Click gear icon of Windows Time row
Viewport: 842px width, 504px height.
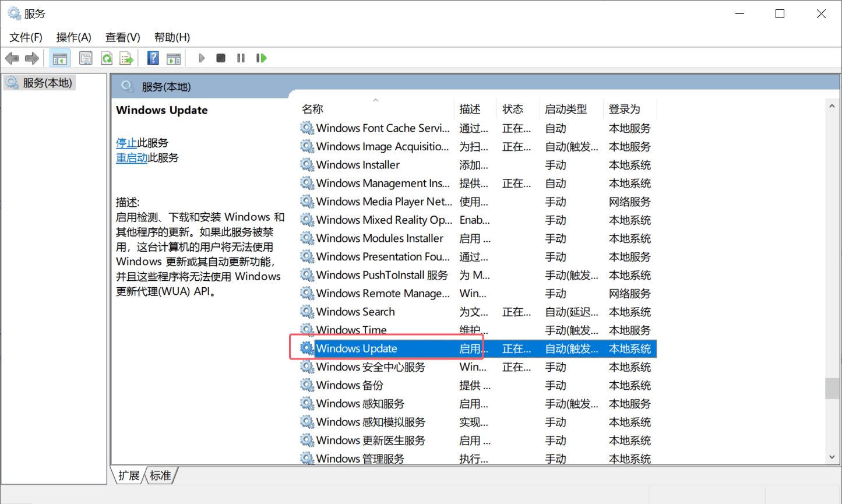[x=307, y=330]
